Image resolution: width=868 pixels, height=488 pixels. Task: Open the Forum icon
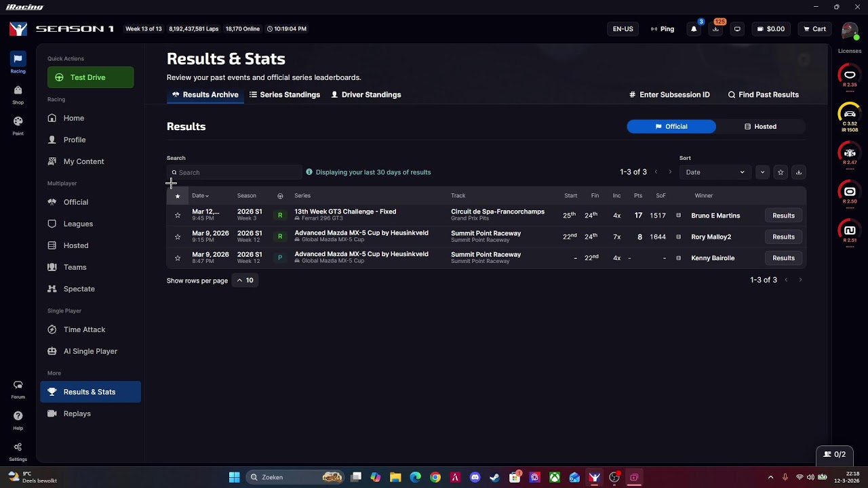pos(18,389)
